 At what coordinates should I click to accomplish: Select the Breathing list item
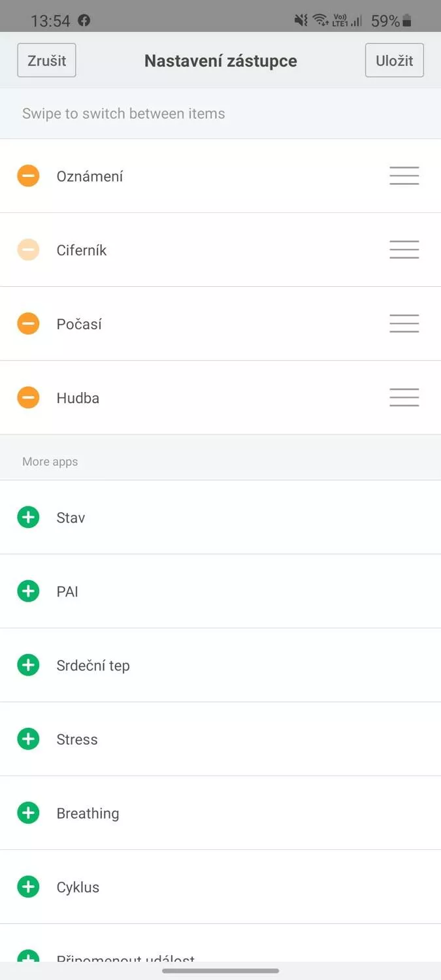click(x=220, y=813)
